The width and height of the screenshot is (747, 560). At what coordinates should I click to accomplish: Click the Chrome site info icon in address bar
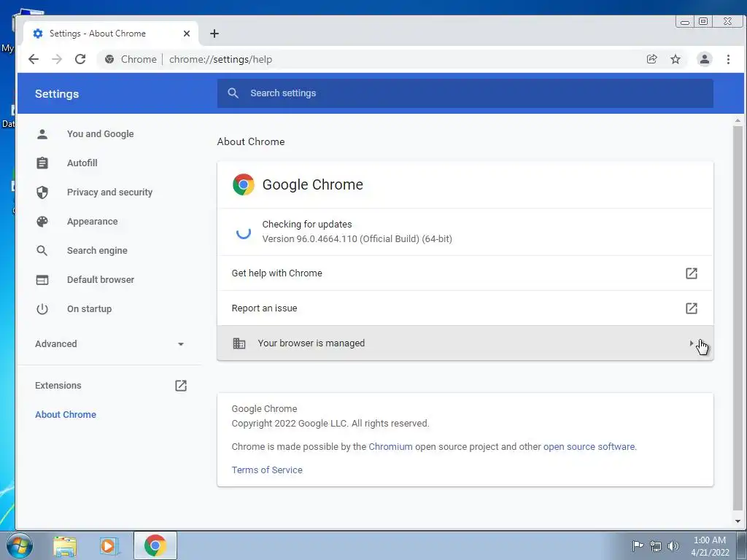click(x=109, y=59)
